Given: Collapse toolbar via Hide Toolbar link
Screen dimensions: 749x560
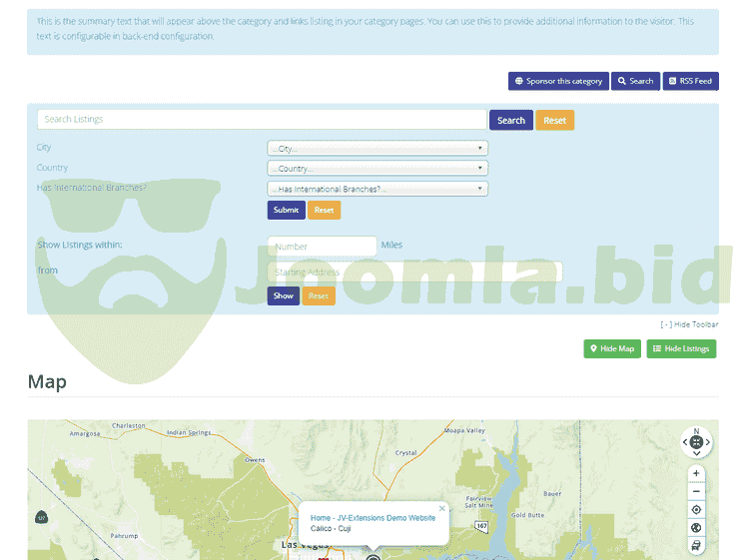Looking at the screenshot, I should 689,324.
